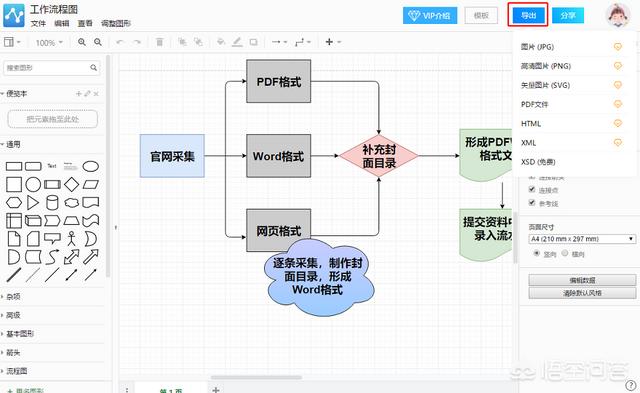
Task: Select the 横向 radio button
Action: 564,253
